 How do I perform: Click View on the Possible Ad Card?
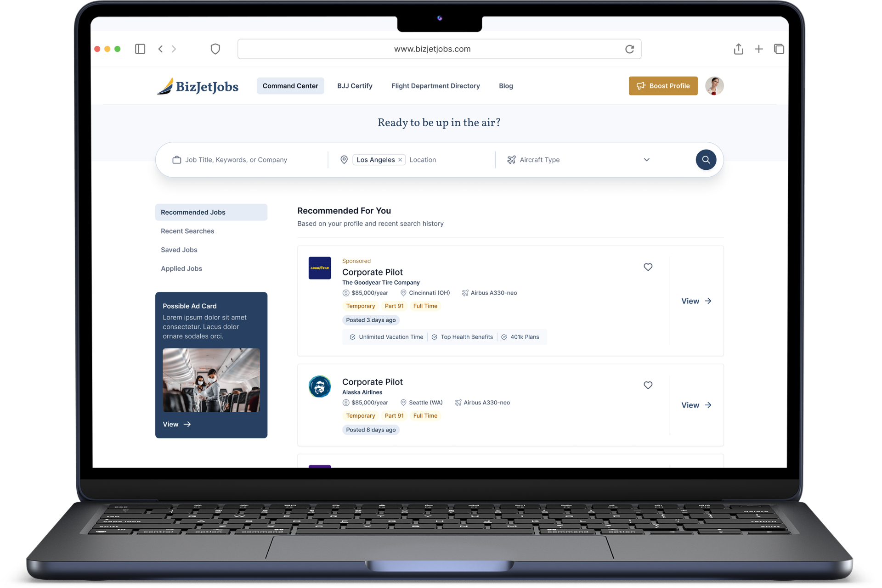coord(177,424)
